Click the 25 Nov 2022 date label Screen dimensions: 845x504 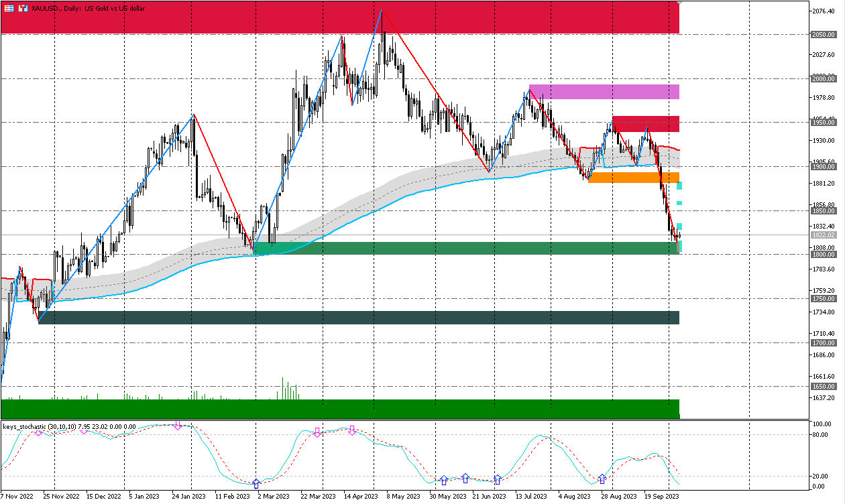(x=61, y=497)
